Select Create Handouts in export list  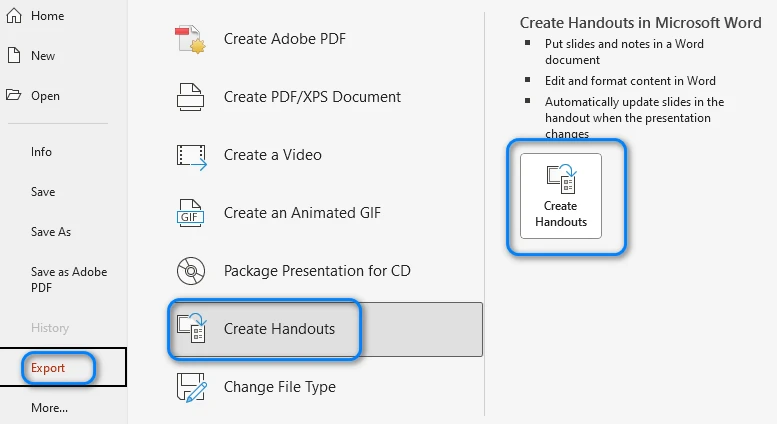(x=326, y=329)
